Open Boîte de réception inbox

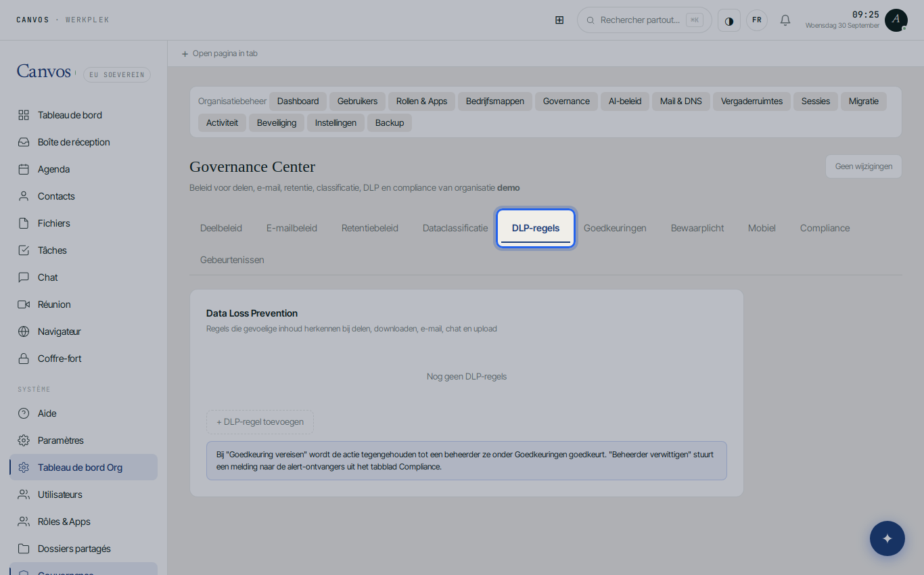pyautogui.click(x=84, y=142)
